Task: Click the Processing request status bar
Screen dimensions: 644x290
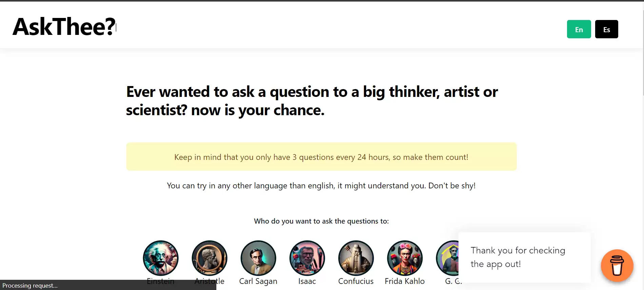Action: tap(31, 285)
